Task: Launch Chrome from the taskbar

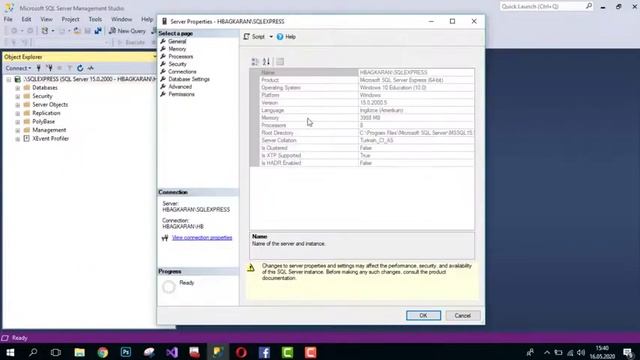Action: point(103,352)
